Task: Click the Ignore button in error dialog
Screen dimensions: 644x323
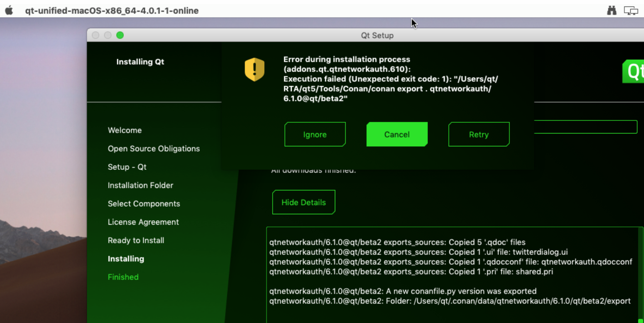Action: tap(315, 135)
